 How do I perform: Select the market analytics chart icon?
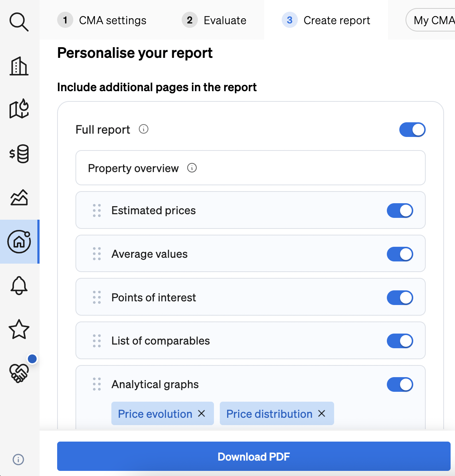pyautogui.click(x=19, y=198)
